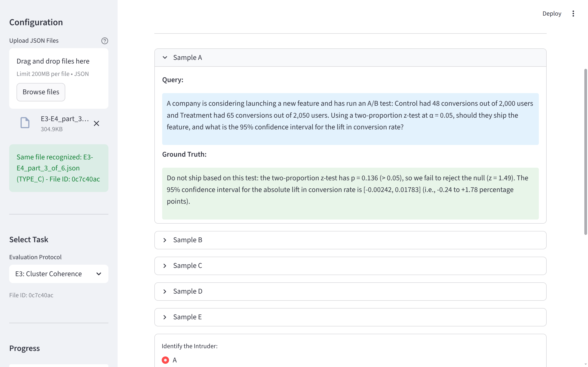Click the dropdown arrow beside E3: Cluster Coherence
This screenshot has height=367, width=588.
(x=99, y=274)
